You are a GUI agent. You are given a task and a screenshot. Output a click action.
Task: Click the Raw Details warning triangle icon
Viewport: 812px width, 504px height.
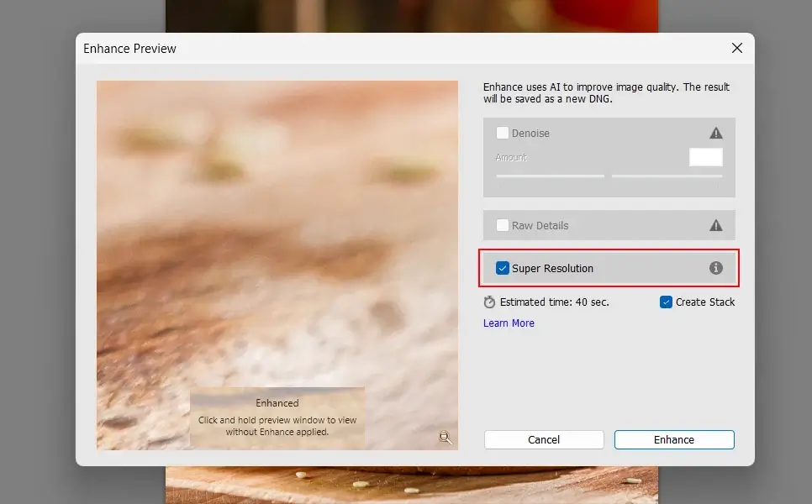tap(715, 225)
